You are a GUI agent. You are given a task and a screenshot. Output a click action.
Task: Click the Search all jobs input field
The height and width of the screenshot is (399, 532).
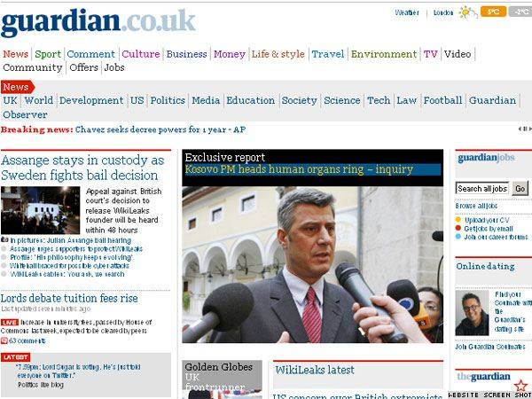tap(482, 188)
